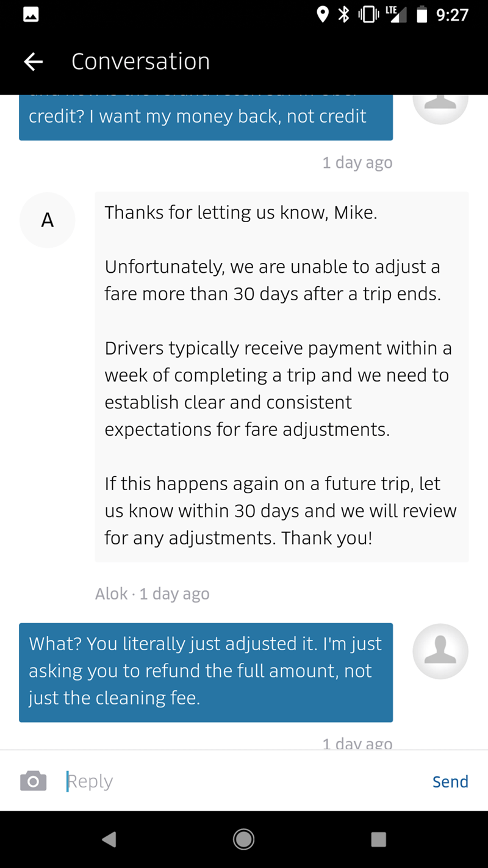Tap the clock showing 9:27
Screen dimensions: 488x868
pyautogui.click(x=452, y=14)
